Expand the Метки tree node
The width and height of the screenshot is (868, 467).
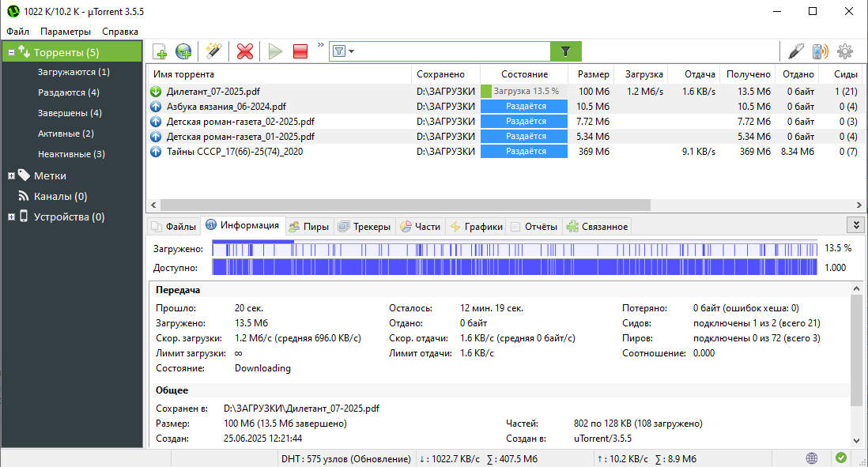11,176
